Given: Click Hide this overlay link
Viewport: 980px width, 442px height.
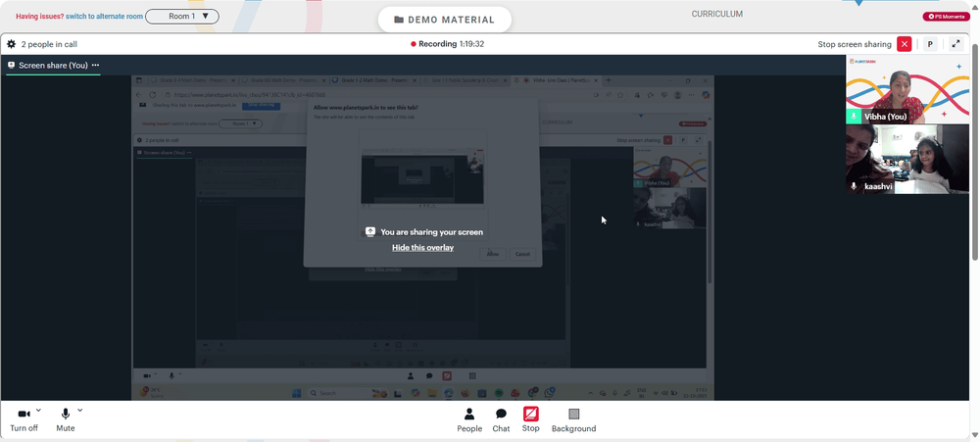Looking at the screenshot, I should click(422, 248).
